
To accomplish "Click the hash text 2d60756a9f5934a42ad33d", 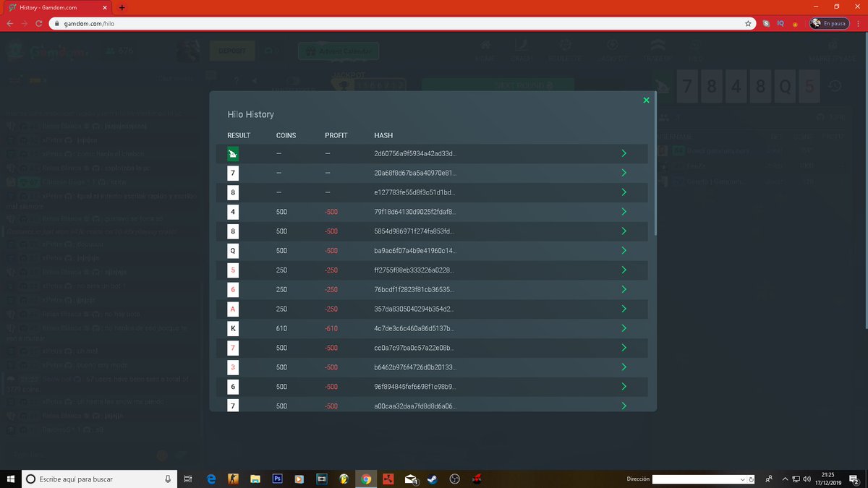I will [415, 154].
